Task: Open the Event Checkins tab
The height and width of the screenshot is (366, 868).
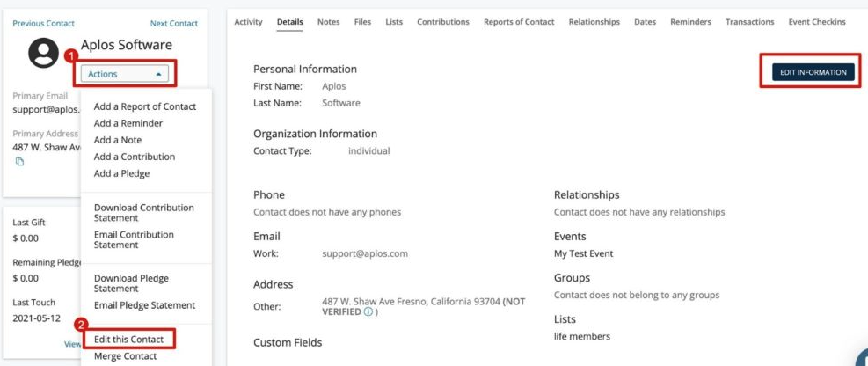Action: 817,22
